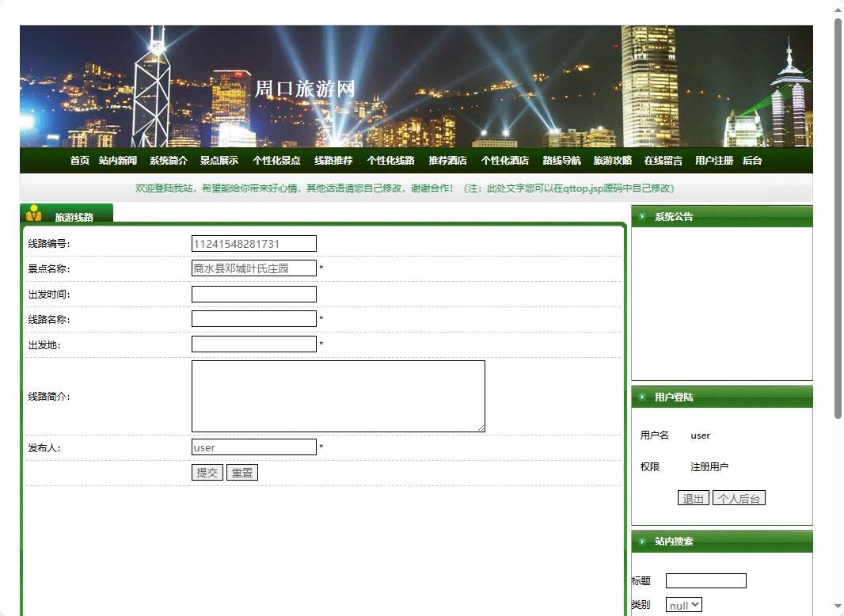Viewport: 844px width, 616px height.
Task: Open the 旅游攻略 page from the menu
Action: [612, 160]
